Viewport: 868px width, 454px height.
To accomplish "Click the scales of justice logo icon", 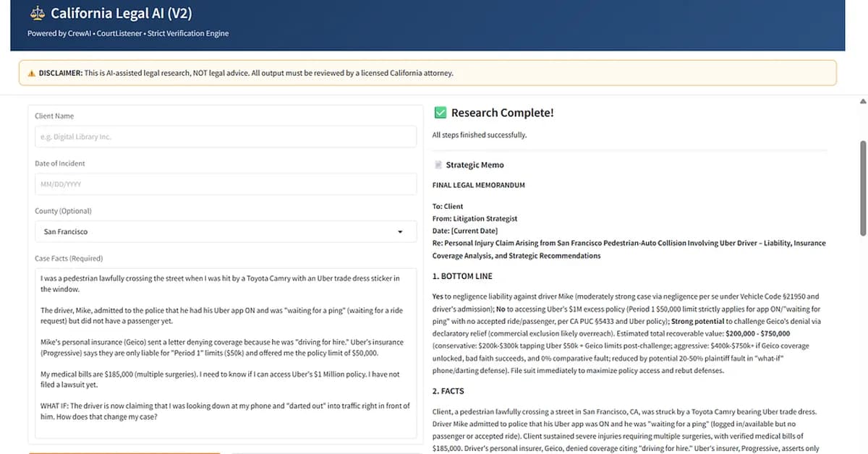I will coord(37,13).
